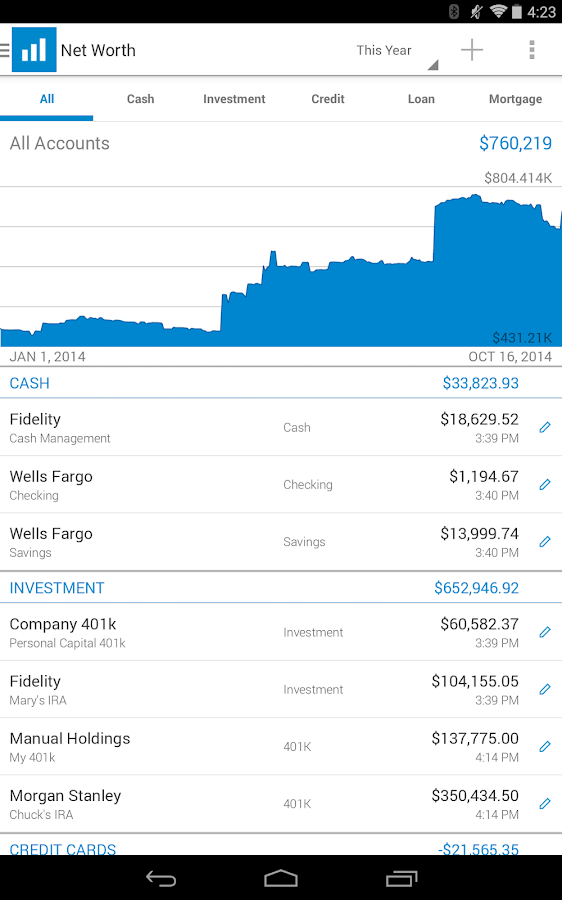Click the $33,823.93 cash total

480,383
